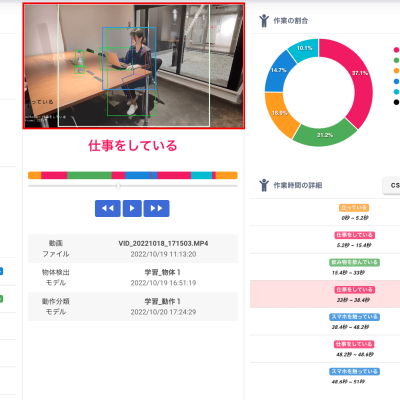Image resolution: width=400 pixels, height=400 pixels.
Task: Jump to the pink segment between blue and cyan
Action: 174,175
